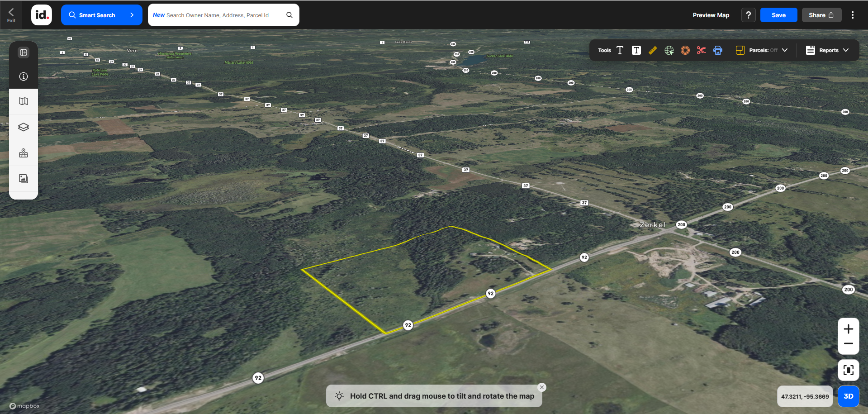Switch the map to 3D view
The height and width of the screenshot is (414, 868).
click(x=848, y=396)
